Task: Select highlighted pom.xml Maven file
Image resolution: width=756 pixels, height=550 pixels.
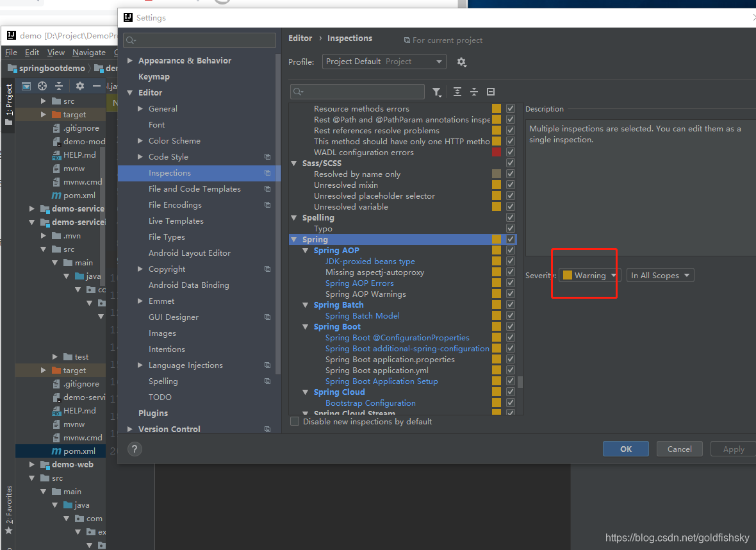Action: point(73,451)
